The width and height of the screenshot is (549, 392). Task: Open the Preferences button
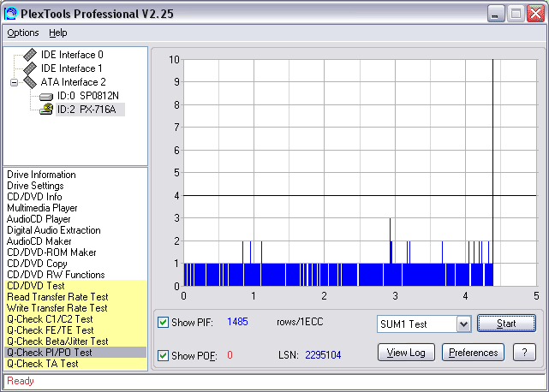[x=473, y=353]
